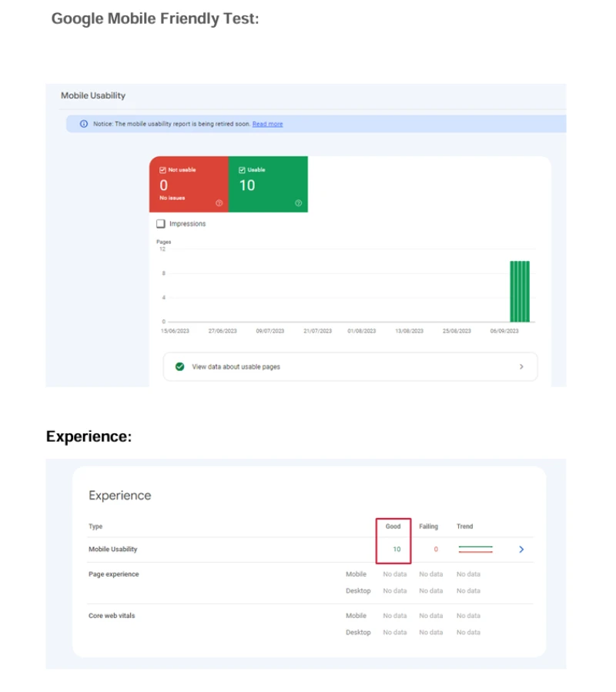Viewport: 616px width, 692px height.
Task: Click the Failing count value 0
Action: pos(436,550)
